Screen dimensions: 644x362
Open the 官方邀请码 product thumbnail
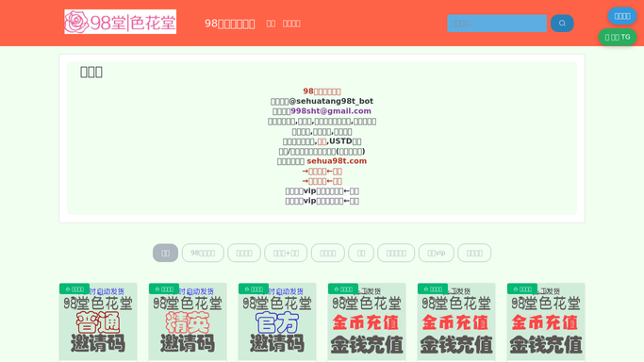277,321
